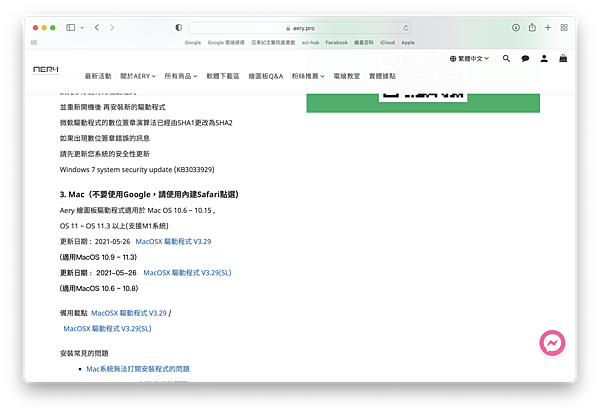The width and height of the screenshot is (600, 414).
Task: Open 實體據點 menu item
Action: pos(382,76)
